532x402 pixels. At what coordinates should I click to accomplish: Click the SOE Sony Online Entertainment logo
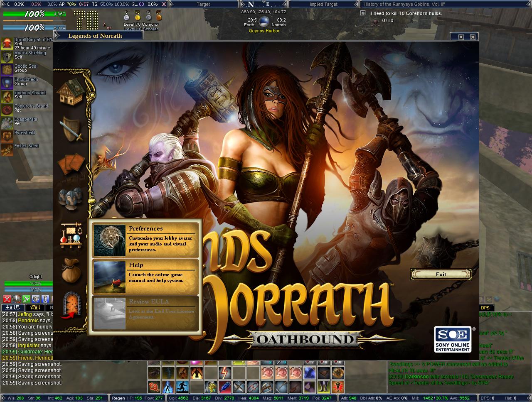(x=453, y=339)
